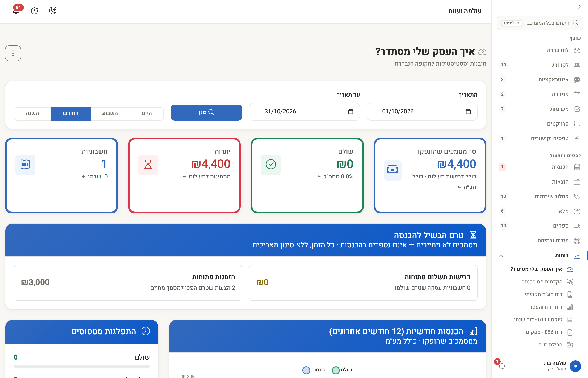Select the החודש period tab
The height and width of the screenshot is (378, 588).
71,113
